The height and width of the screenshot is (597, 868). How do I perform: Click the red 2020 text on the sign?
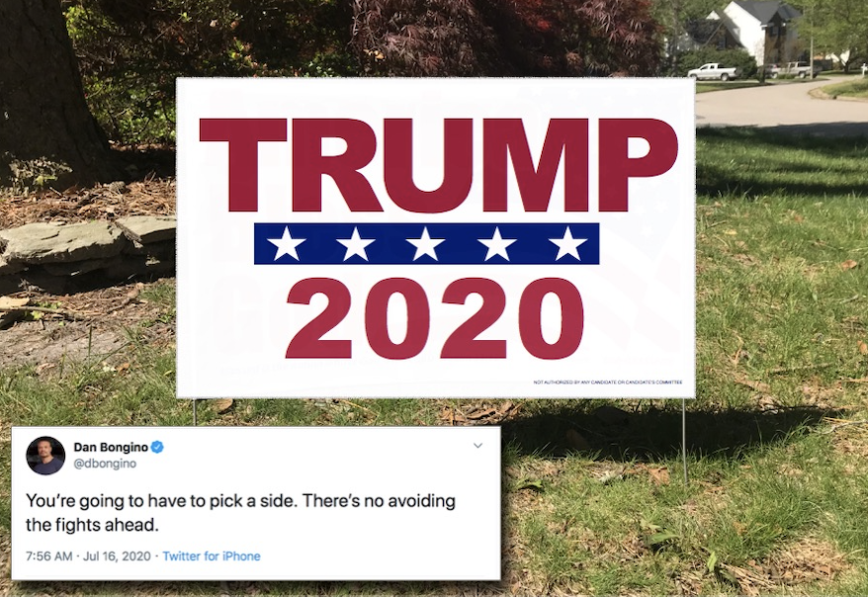pyautogui.click(x=435, y=318)
